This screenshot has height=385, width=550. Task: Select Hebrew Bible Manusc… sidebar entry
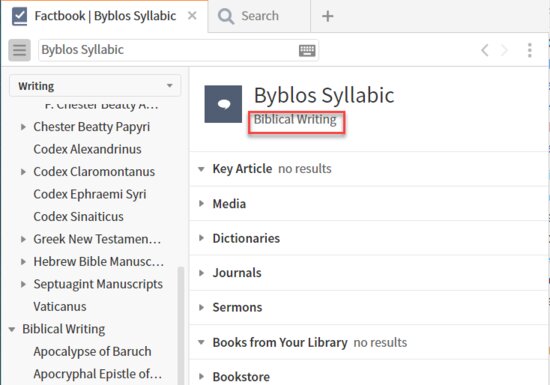[99, 262]
